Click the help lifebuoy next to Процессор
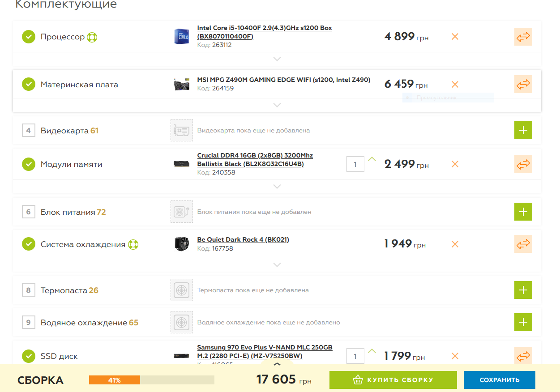 click(92, 37)
